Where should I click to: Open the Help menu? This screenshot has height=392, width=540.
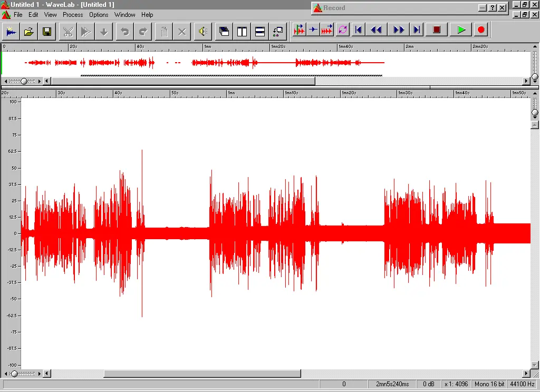pyautogui.click(x=147, y=15)
